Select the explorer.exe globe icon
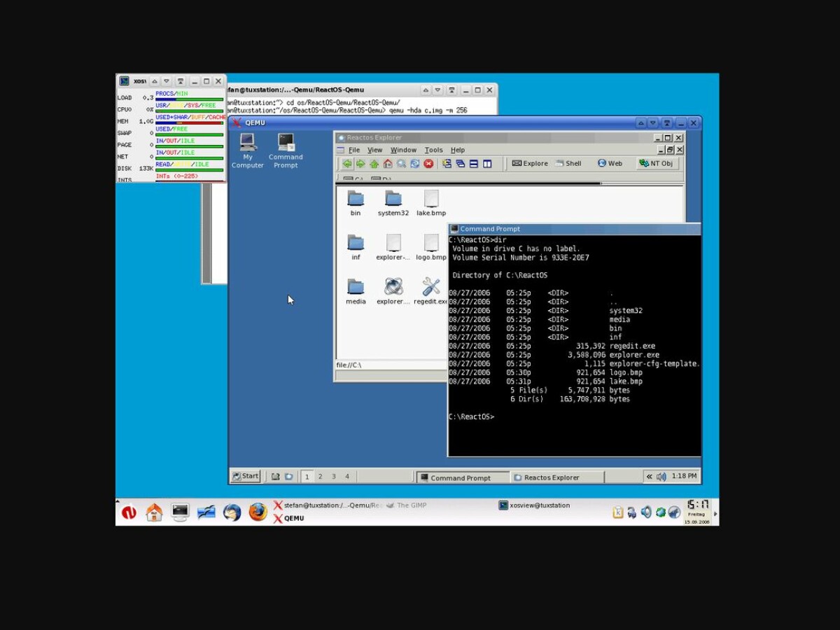 [x=393, y=287]
